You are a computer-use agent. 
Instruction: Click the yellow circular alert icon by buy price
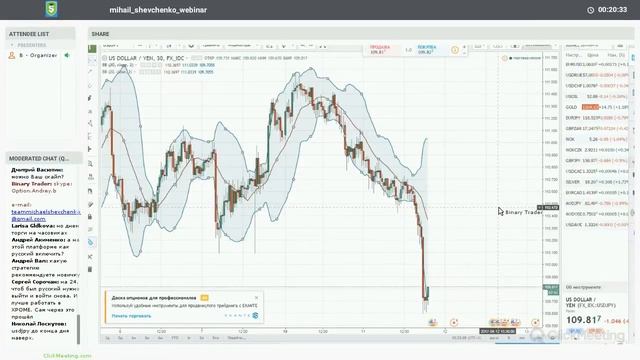(x=455, y=50)
